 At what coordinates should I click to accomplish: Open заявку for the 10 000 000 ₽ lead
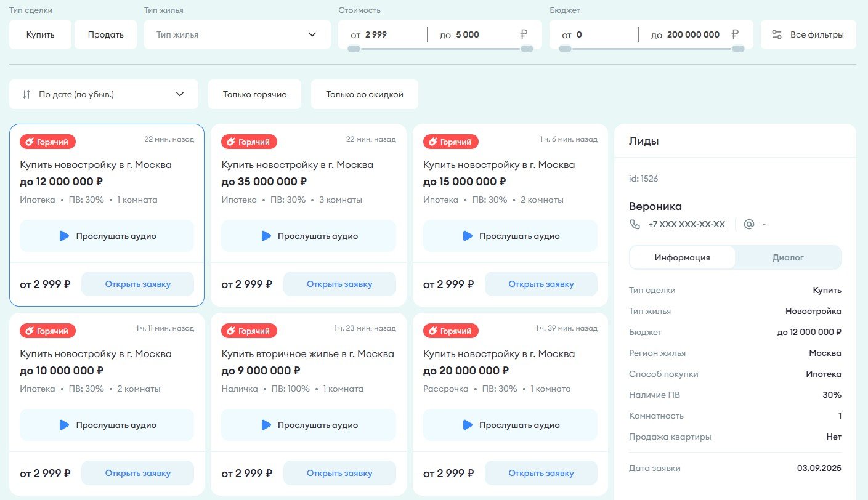[x=138, y=473]
